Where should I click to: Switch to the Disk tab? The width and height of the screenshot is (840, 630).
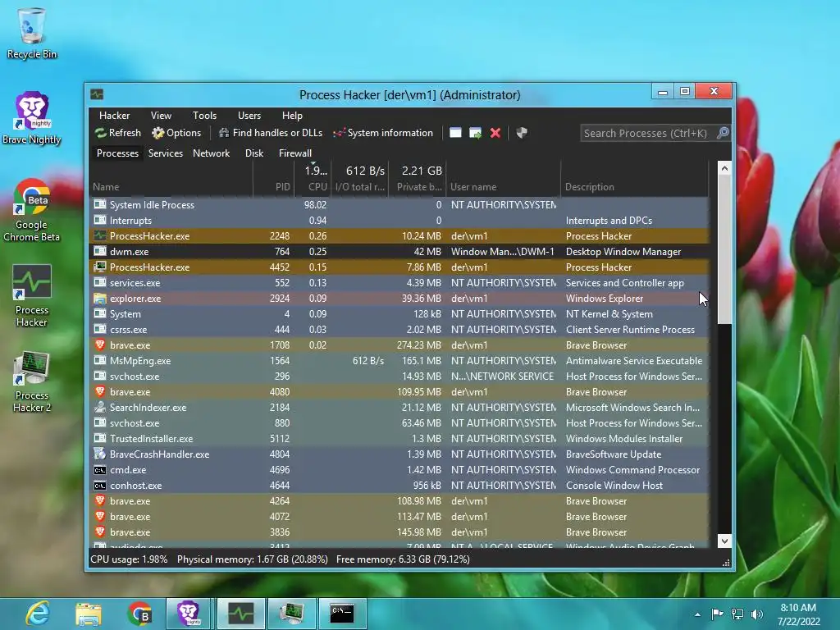pos(254,153)
